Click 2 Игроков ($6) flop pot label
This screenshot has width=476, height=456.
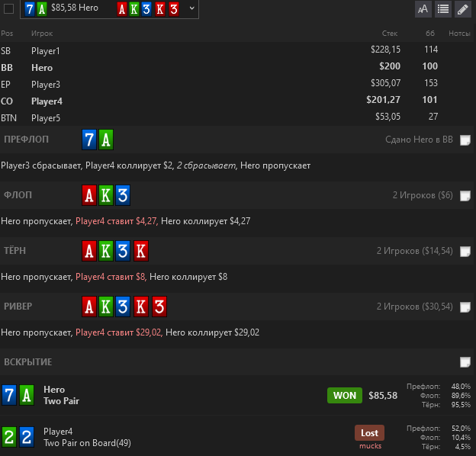click(x=423, y=195)
